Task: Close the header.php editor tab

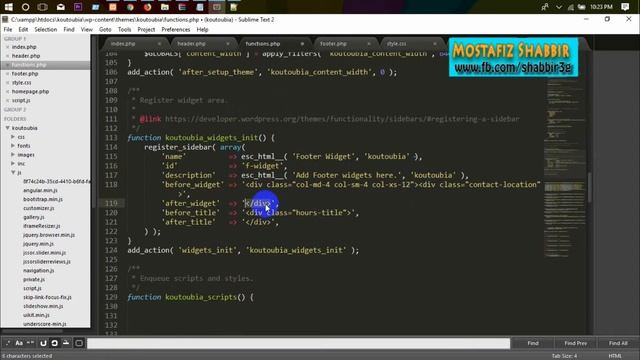Action: 228,44
